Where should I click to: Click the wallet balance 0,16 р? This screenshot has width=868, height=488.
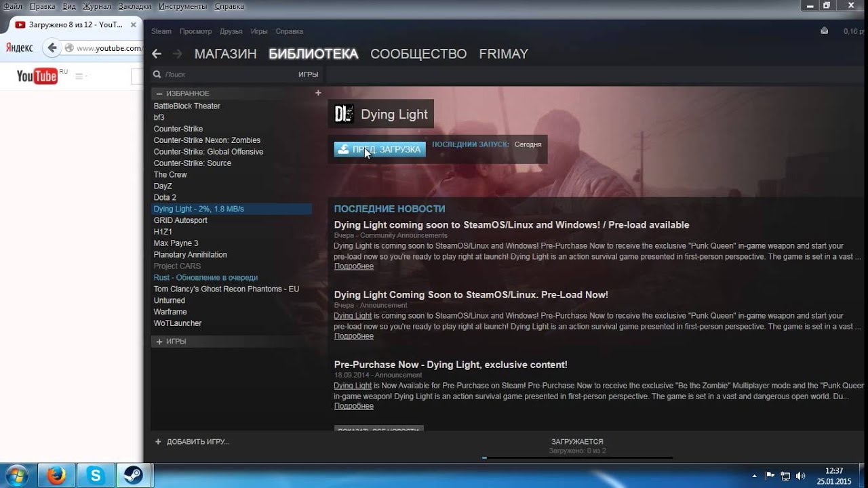tap(854, 31)
